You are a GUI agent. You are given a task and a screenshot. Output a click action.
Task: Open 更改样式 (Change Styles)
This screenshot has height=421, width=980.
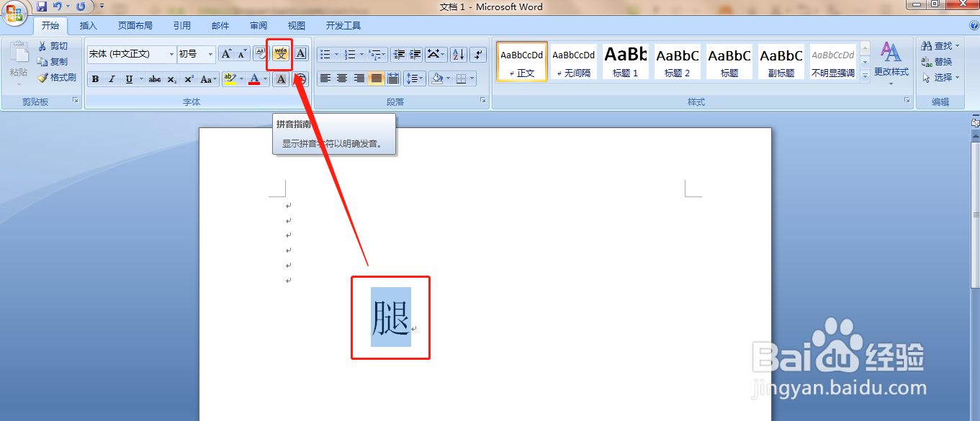pyautogui.click(x=891, y=63)
